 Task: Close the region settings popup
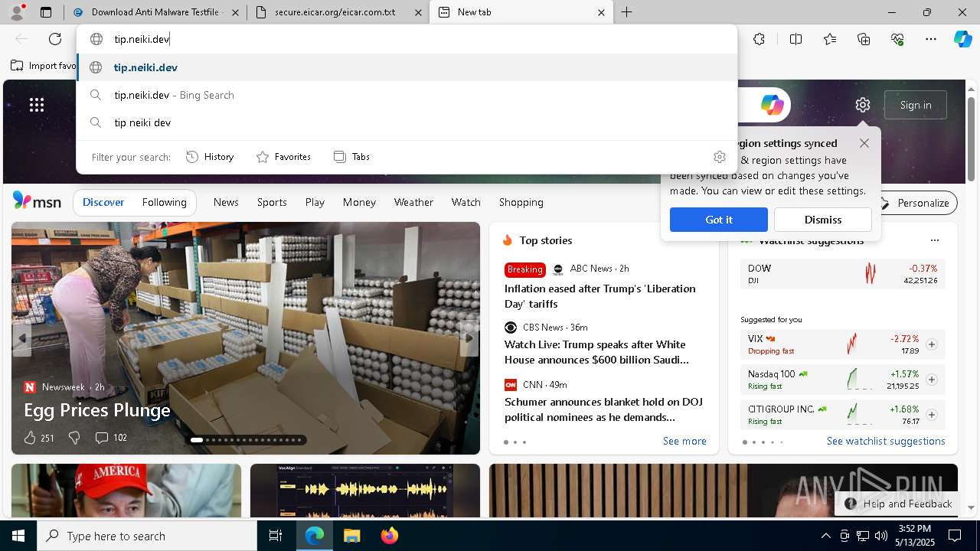864,143
